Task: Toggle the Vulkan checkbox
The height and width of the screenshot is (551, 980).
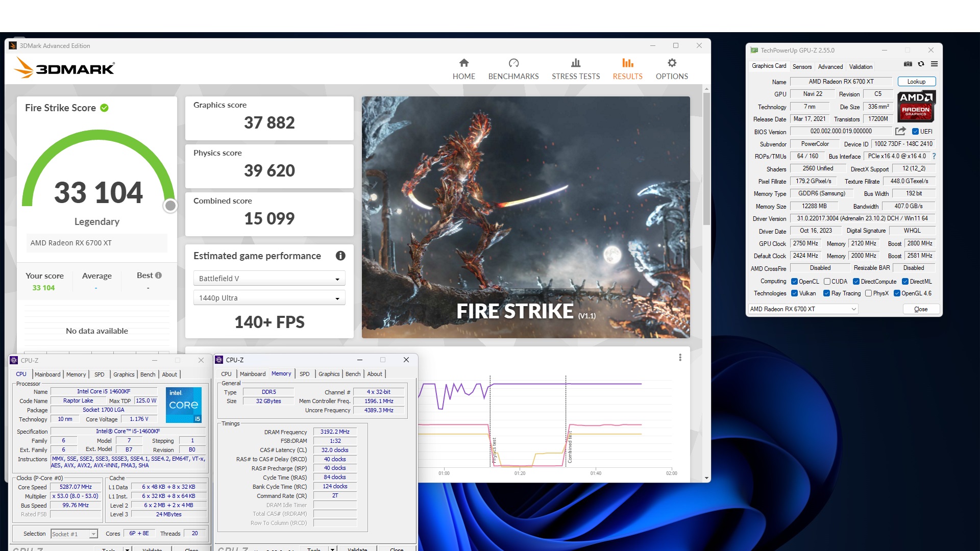Action: [x=794, y=293]
